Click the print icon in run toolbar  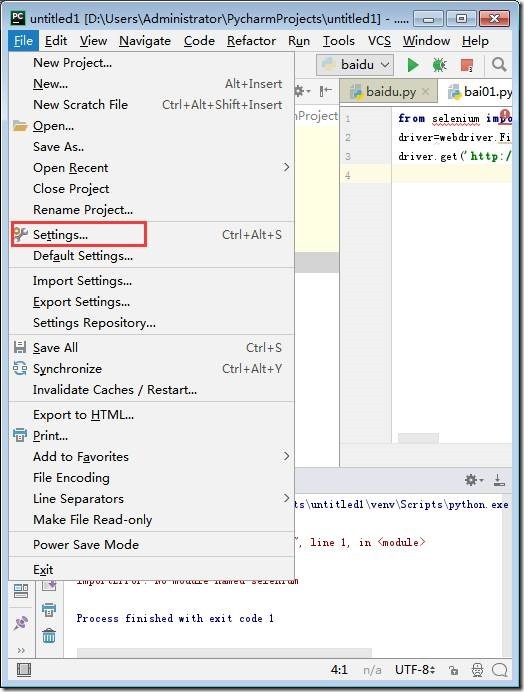tap(49, 610)
